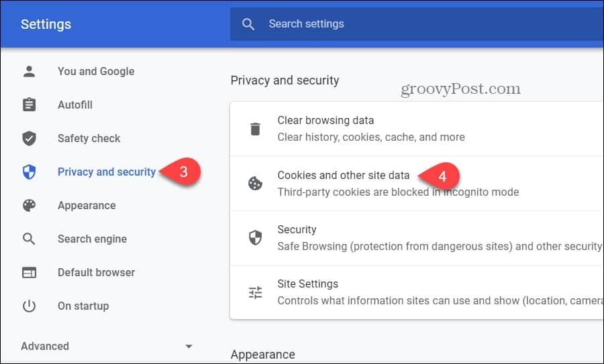The image size is (604, 364).
Task: Click the Safety check shield icon
Action: [29, 138]
